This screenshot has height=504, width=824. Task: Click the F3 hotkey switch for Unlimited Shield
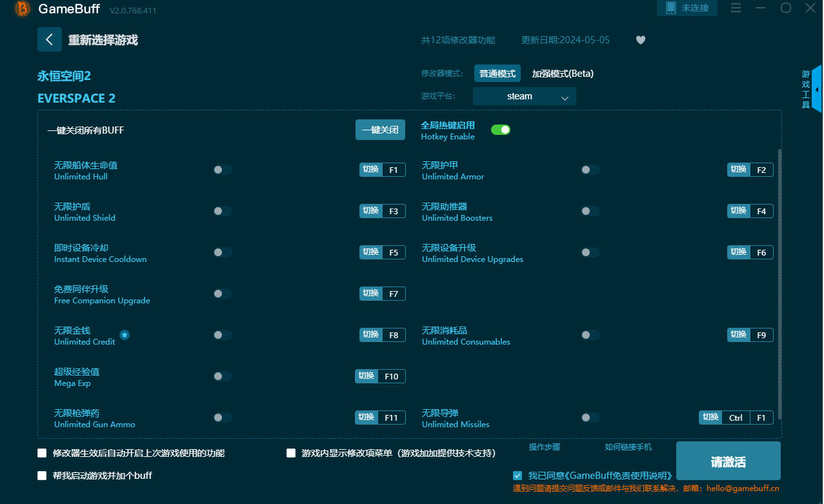pos(383,211)
